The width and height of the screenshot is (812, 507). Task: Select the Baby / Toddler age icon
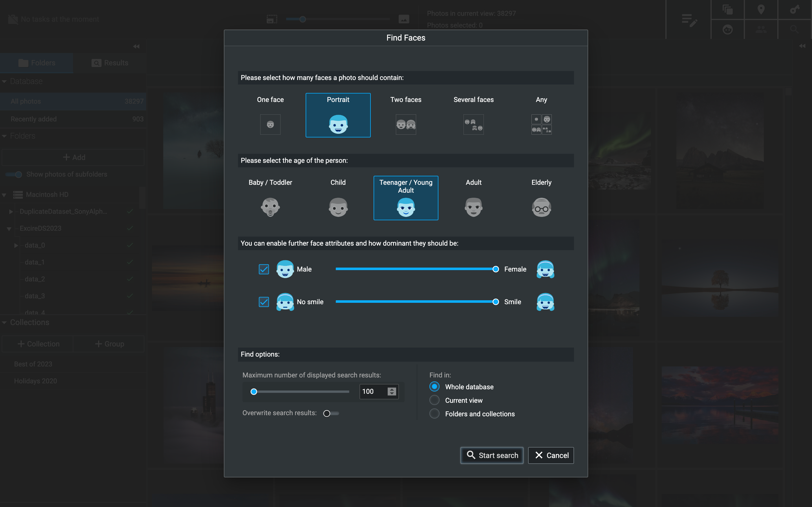coord(270,207)
